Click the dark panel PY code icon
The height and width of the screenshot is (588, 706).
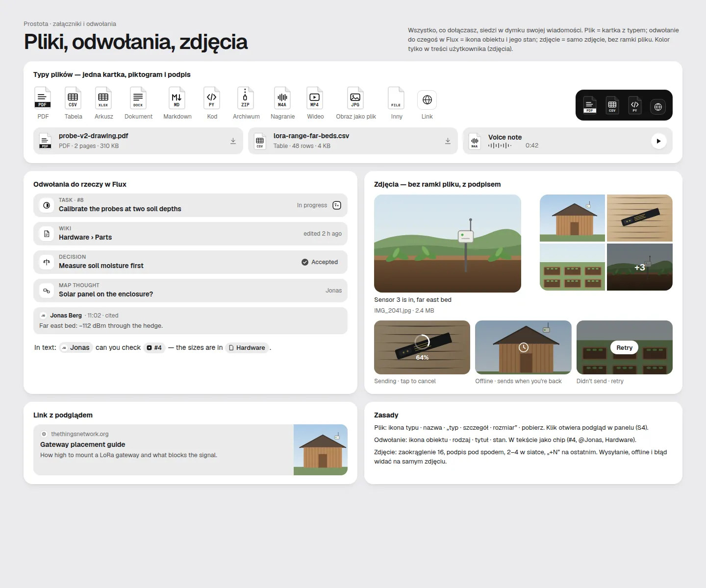(635, 105)
